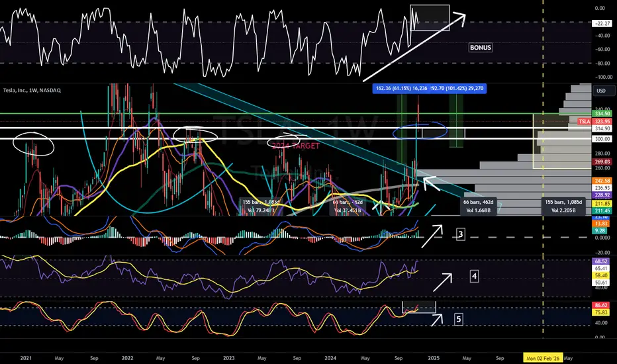Select the boxed number 5 annotation
This screenshot has width=617, height=364.
[458, 319]
